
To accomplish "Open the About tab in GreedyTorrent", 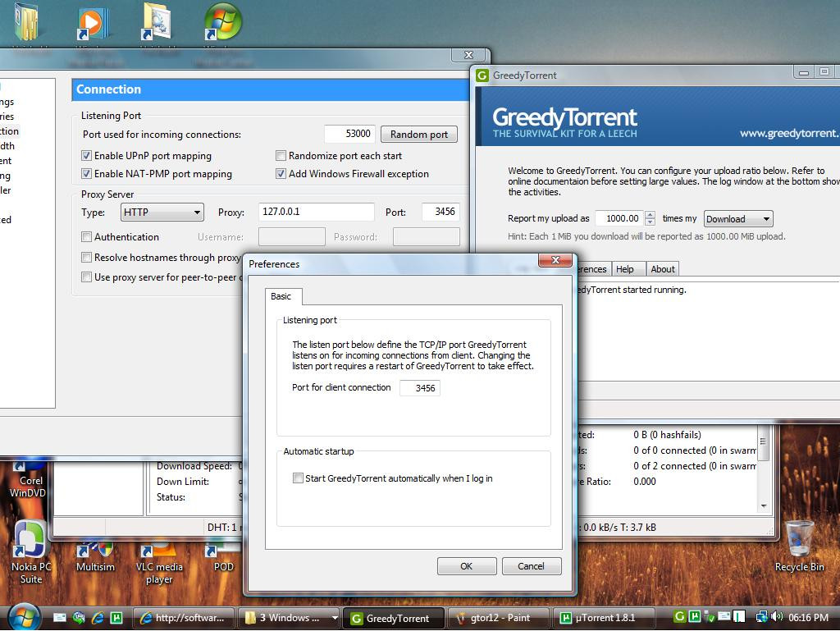I will 663,269.
